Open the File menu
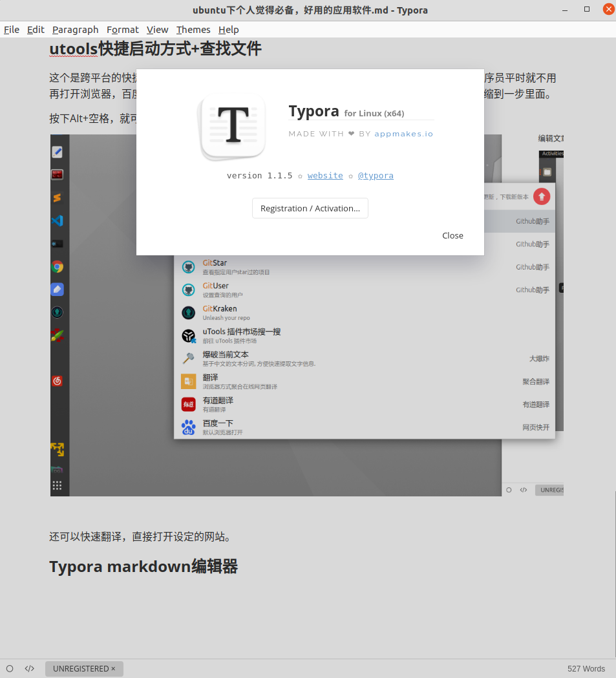 click(x=12, y=29)
